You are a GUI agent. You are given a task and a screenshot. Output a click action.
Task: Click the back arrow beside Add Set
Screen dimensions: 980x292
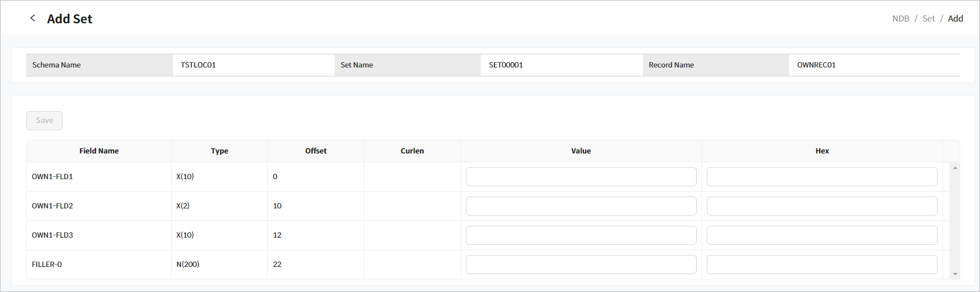tap(33, 19)
